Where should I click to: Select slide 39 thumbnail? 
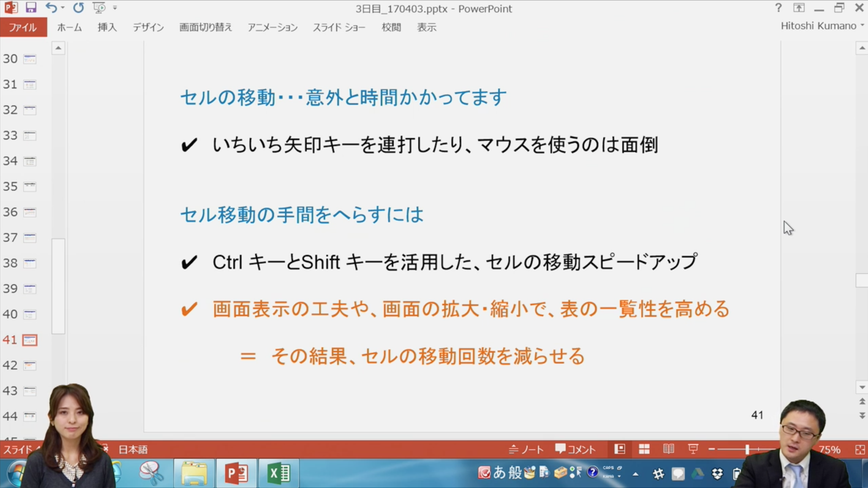pyautogui.click(x=30, y=289)
